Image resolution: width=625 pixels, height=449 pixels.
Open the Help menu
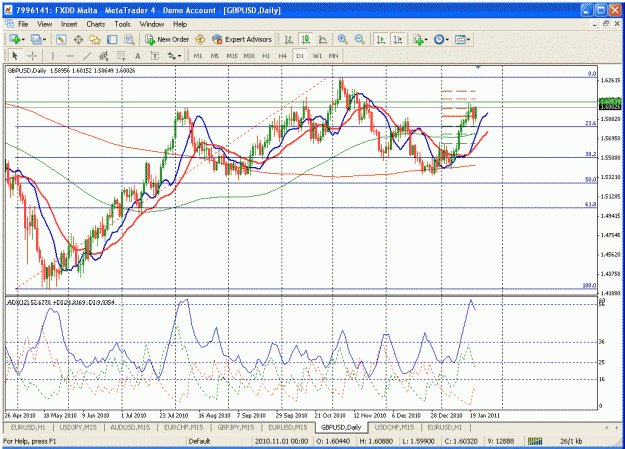click(180, 24)
